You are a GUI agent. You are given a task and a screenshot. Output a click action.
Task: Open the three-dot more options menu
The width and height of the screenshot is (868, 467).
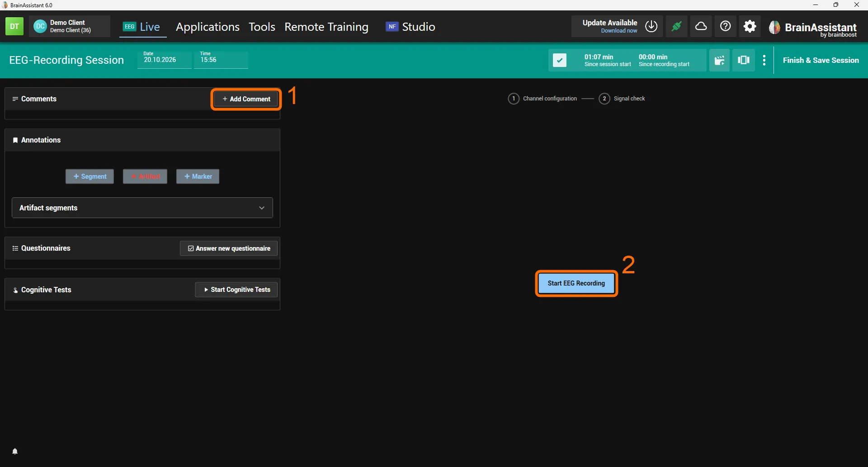(x=764, y=60)
